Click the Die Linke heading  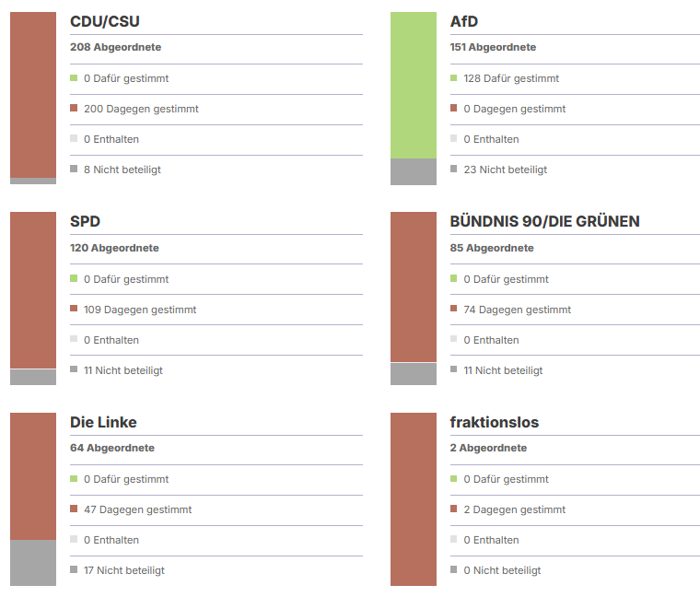(103, 422)
